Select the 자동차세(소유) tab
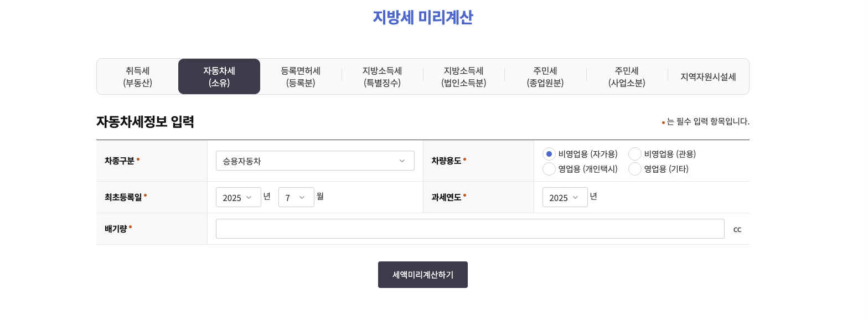 219,76
